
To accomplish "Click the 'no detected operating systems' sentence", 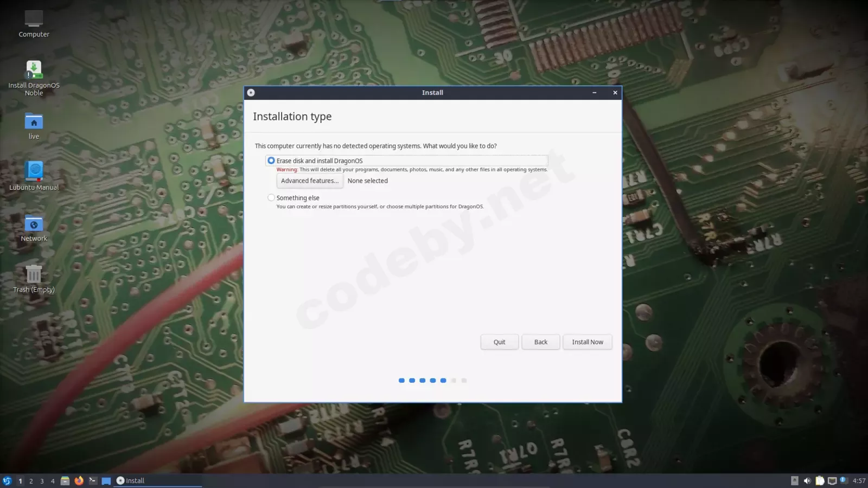I will pyautogui.click(x=376, y=146).
